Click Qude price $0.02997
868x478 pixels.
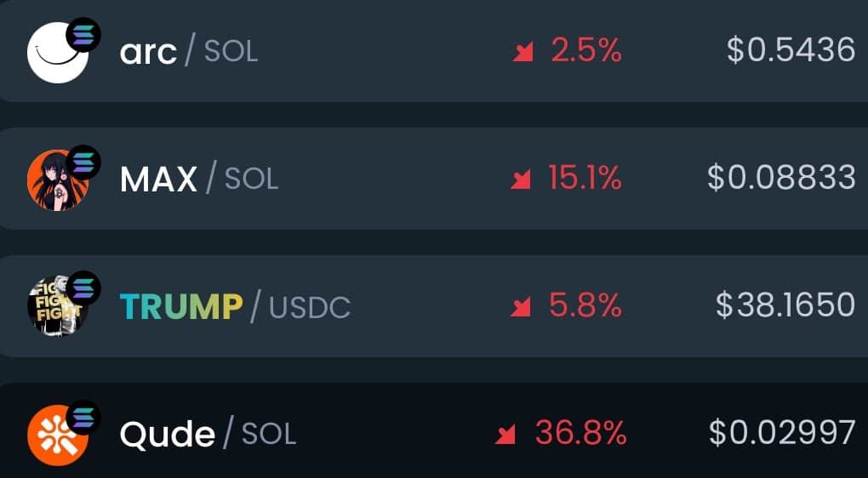781,432
